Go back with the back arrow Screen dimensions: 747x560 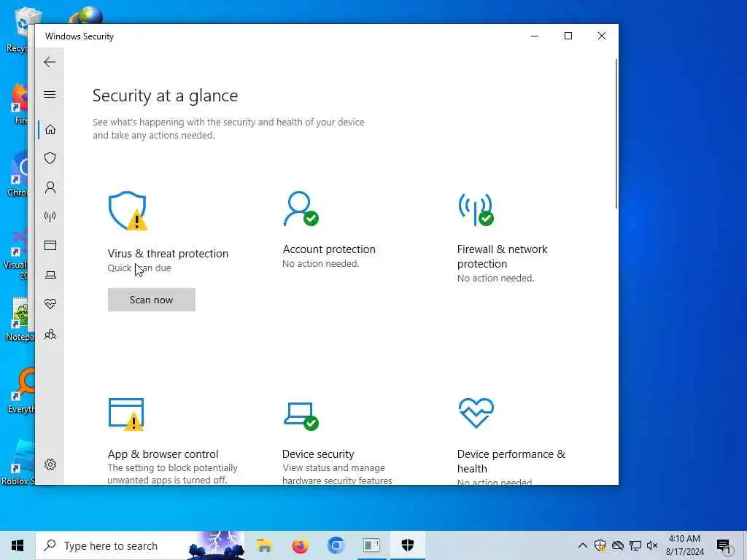(50, 62)
